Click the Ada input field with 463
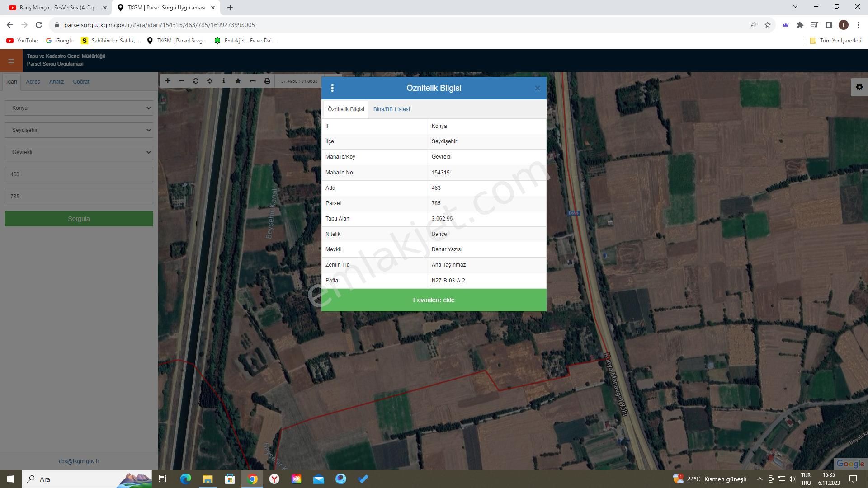 point(79,174)
